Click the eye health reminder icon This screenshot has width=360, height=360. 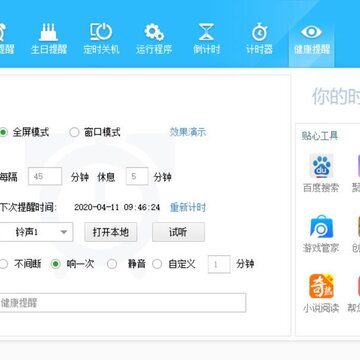coord(311,32)
